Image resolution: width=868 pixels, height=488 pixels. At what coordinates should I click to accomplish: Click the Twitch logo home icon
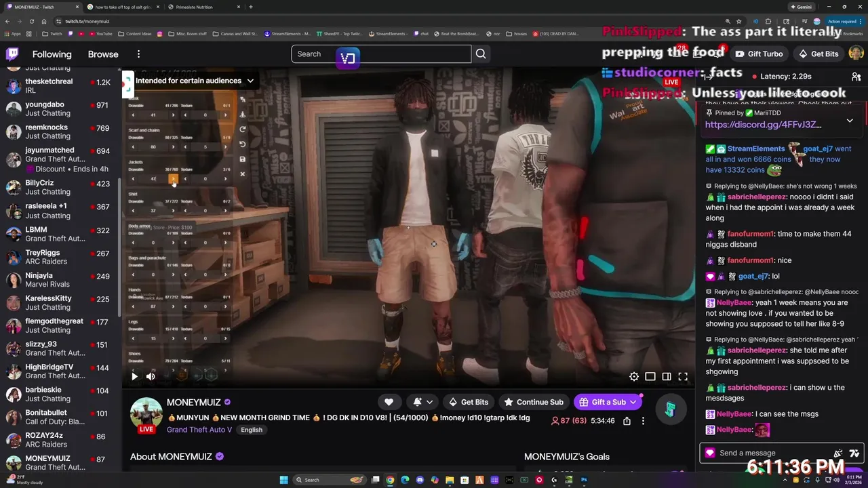pyautogui.click(x=12, y=54)
